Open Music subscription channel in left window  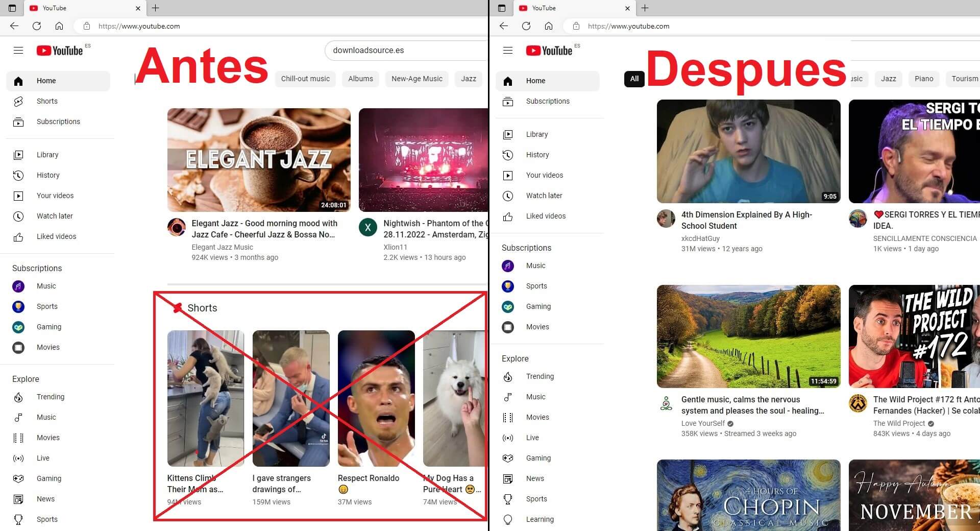point(58,286)
